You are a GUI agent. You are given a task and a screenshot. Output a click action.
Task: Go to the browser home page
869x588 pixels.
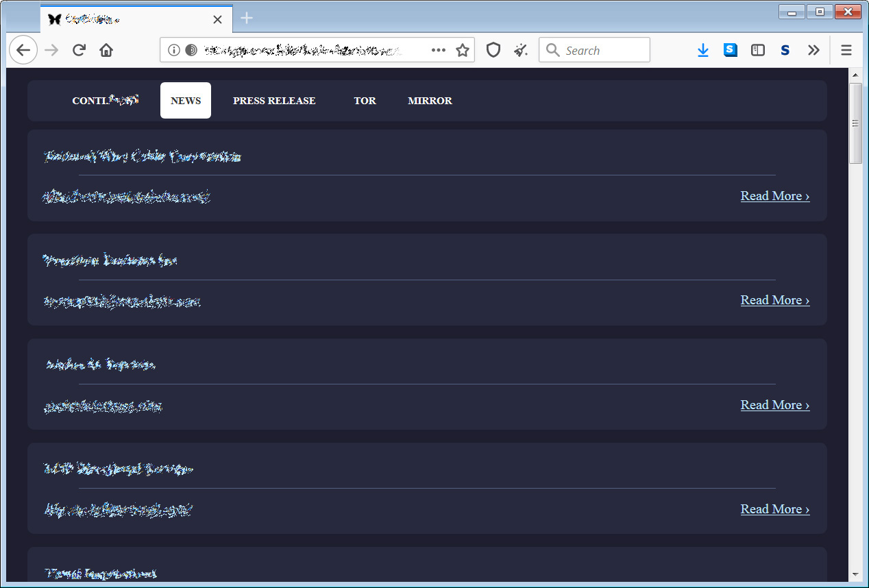click(106, 50)
